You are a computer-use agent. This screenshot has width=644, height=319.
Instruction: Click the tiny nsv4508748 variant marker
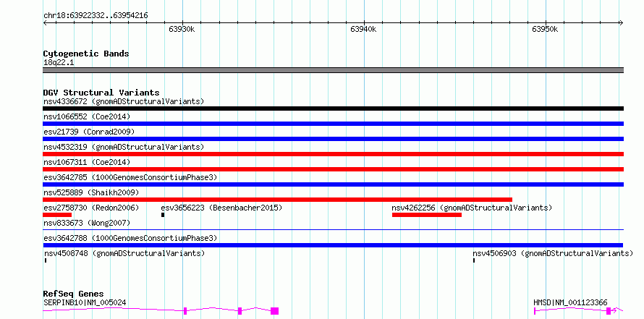click(x=46, y=260)
